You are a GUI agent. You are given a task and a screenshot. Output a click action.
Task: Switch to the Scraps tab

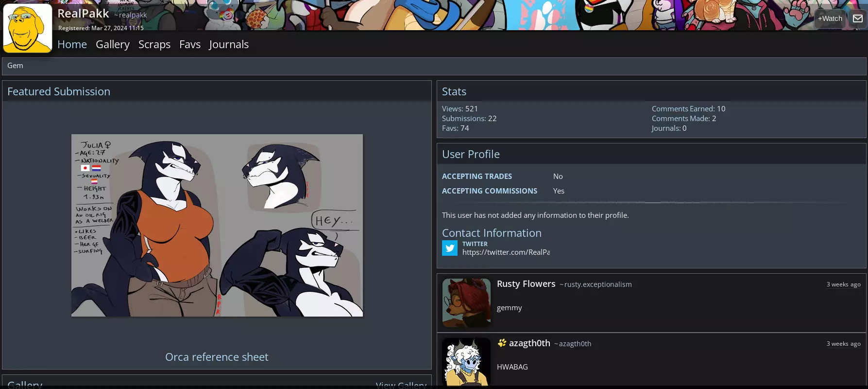pos(154,44)
